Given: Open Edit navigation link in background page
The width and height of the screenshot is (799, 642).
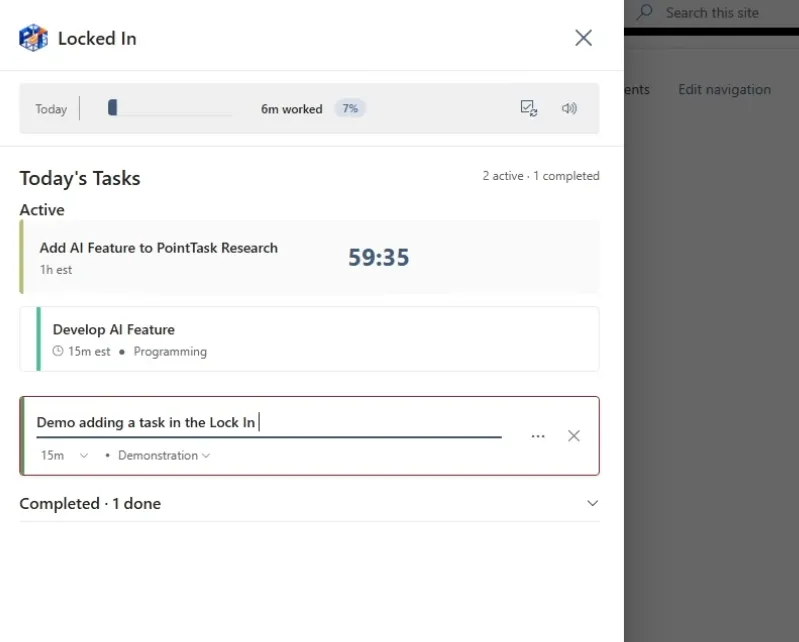Looking at the screenshot, I should (724, 89).
